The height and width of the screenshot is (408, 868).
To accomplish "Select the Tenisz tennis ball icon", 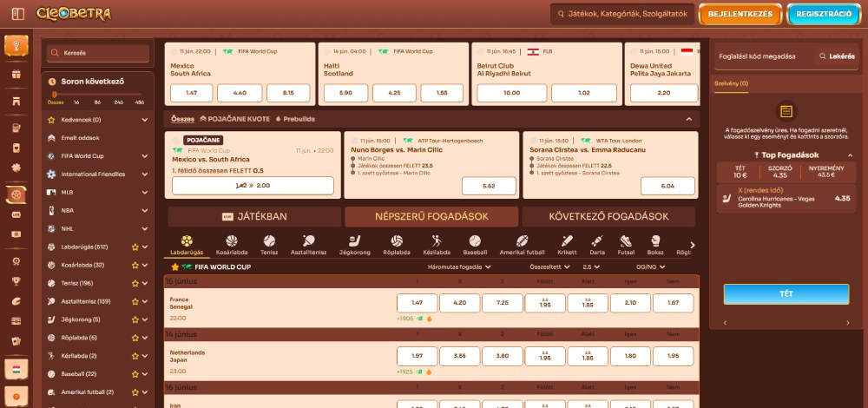I will [269, 240].
